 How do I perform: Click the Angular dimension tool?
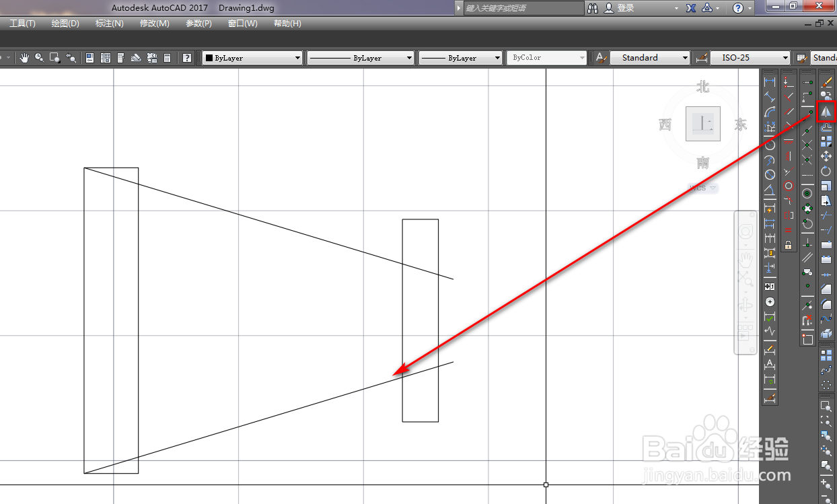tap(770, 190)
